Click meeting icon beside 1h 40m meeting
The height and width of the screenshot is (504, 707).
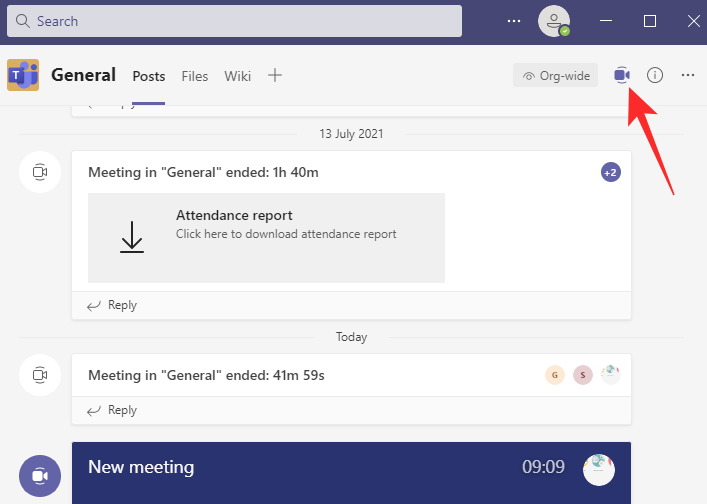pyautogui.click(x=39, y=173)
